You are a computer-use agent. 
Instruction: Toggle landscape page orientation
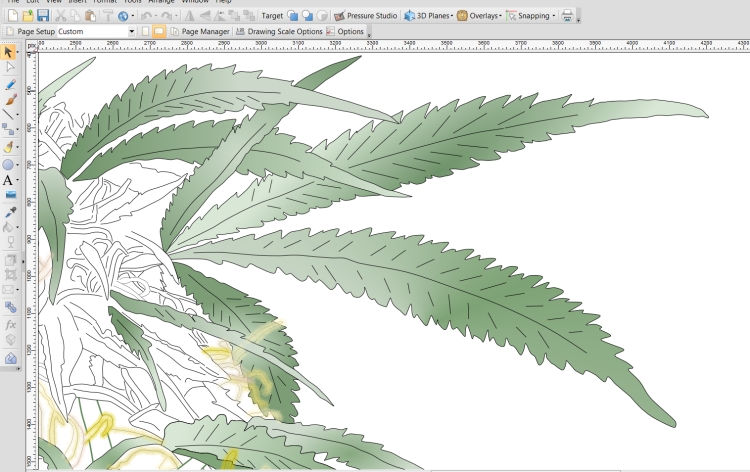click(160, 32)
